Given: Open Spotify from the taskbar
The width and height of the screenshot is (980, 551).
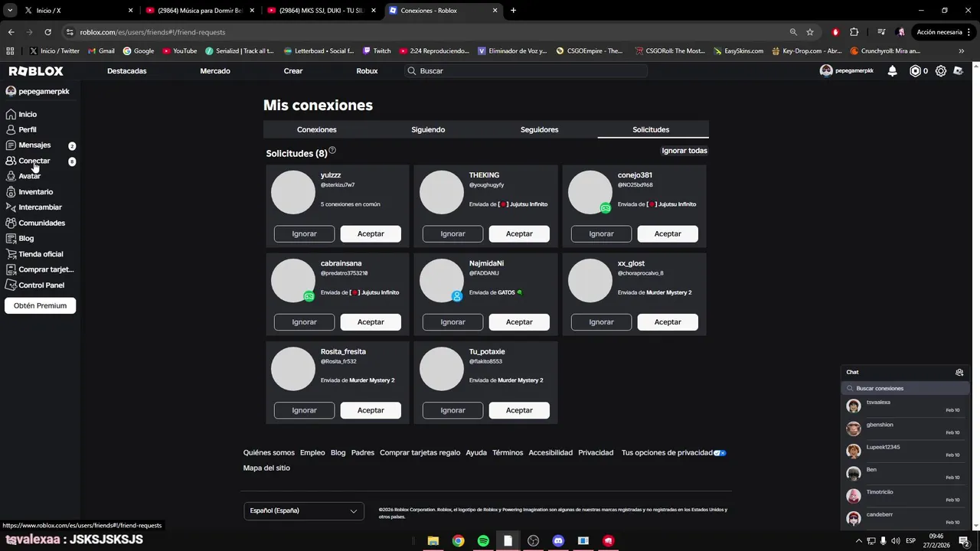Looking at the screenshot, I should point(483,540).
